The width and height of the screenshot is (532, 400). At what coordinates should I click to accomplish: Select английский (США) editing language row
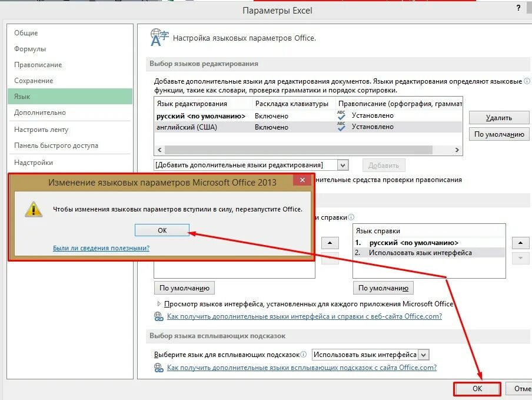(x=308, y=127)
